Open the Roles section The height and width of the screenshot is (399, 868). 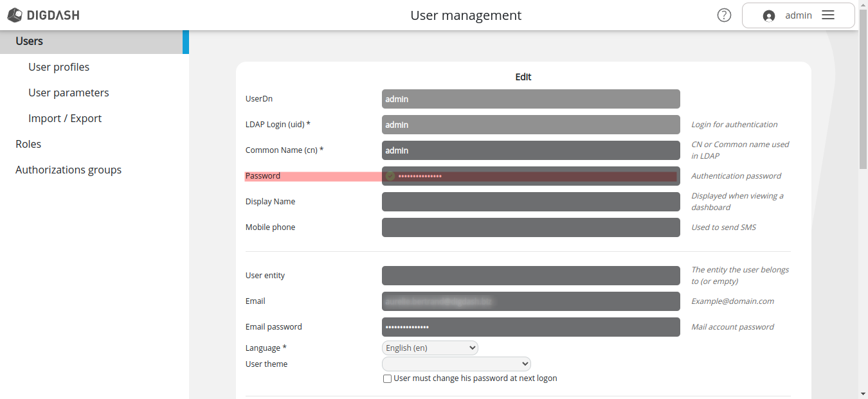[x=28, y=144]
